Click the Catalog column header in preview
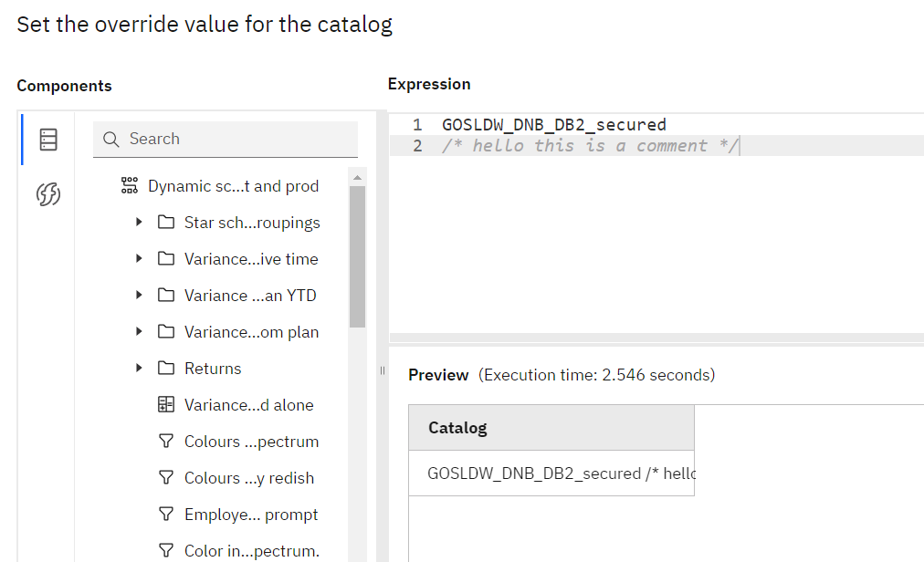924x562 pixels. 551,428
